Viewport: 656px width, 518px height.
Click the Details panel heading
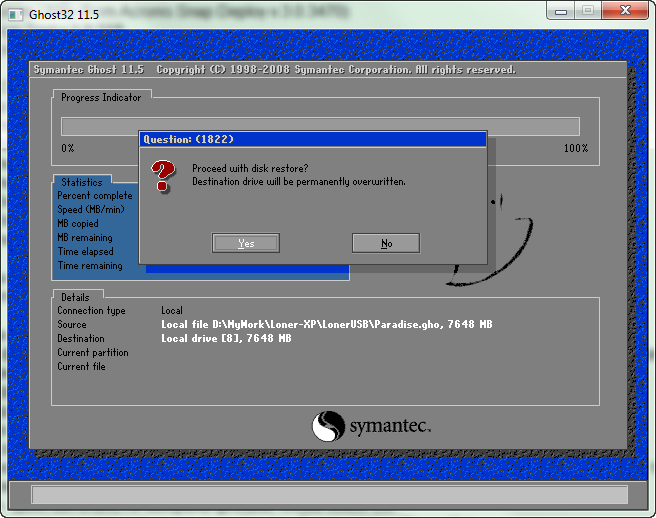[74, 297]
